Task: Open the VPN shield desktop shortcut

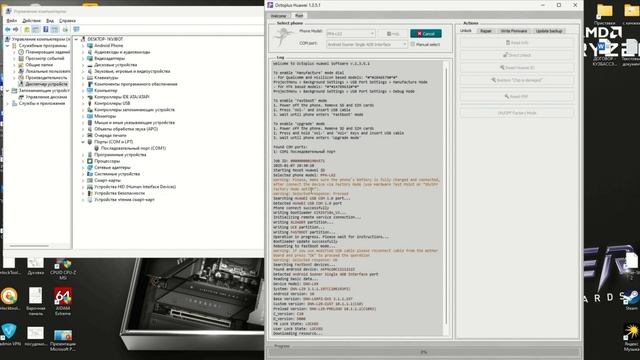Action: (9, 335)
